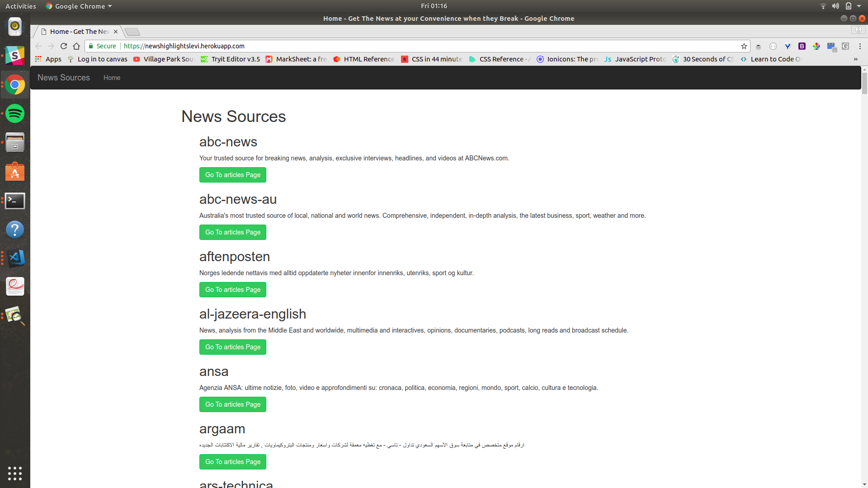This screenshot has height=488, width=868.
Task: Reload the current page
Action: pyautogui.click(x=64, y=46)
